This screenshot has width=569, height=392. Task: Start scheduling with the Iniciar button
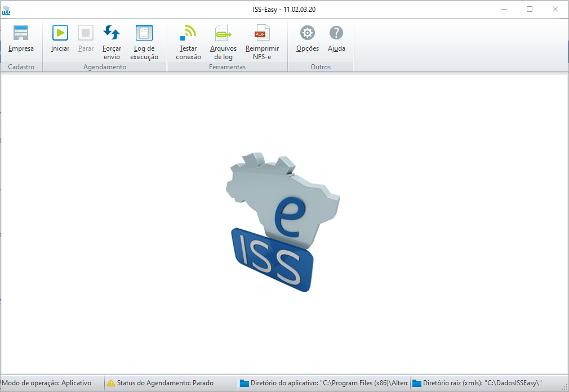(60, 33)
